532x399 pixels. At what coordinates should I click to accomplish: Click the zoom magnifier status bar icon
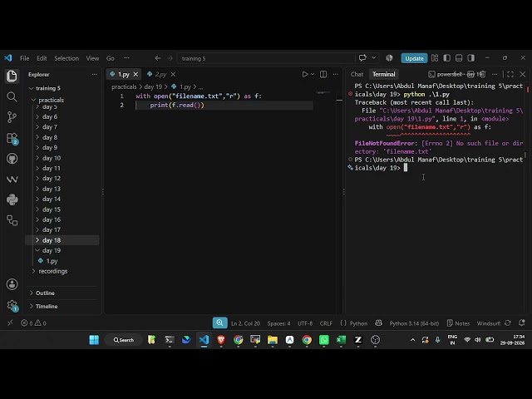click(x=219, y=323)
